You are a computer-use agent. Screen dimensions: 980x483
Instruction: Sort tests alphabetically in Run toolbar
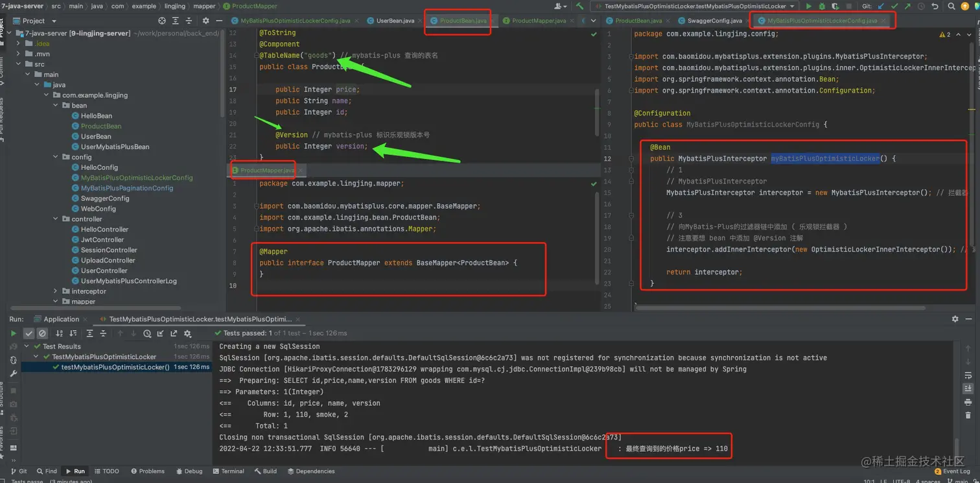click(59, 333)
